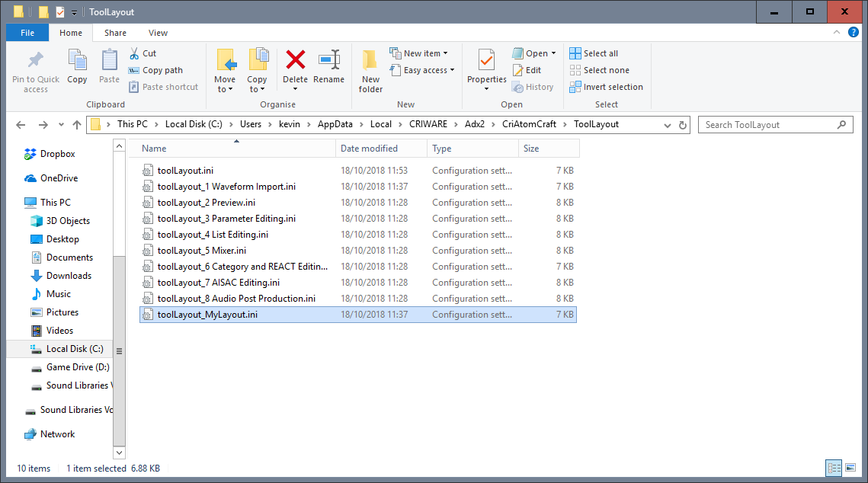Open the recent locations dropdown arrow

click(61, 125)
